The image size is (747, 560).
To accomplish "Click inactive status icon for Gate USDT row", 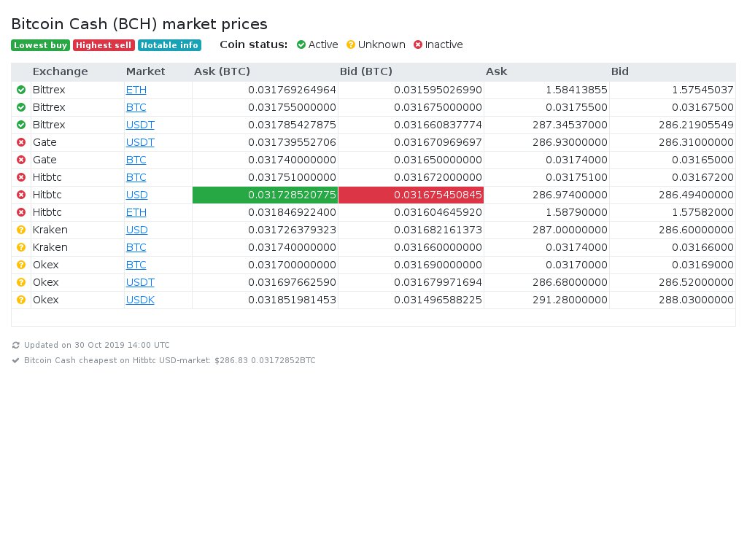I will click(21, 142).
